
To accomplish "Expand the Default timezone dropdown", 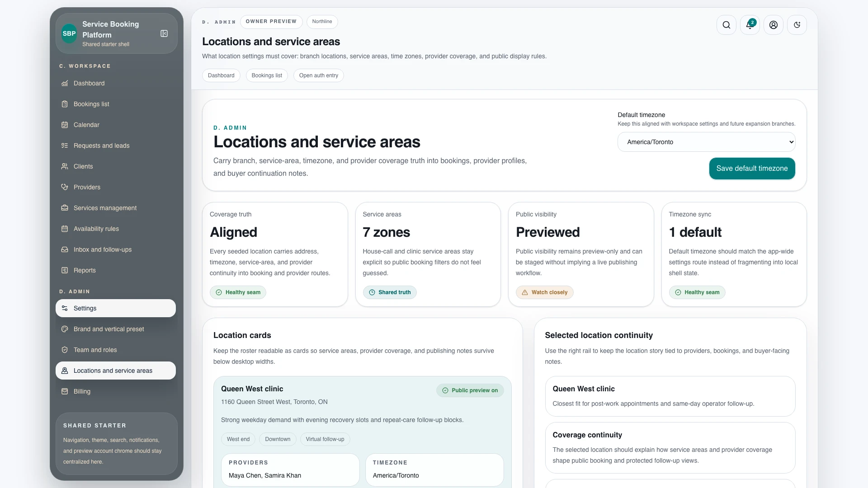I will (x=706, y=142).
